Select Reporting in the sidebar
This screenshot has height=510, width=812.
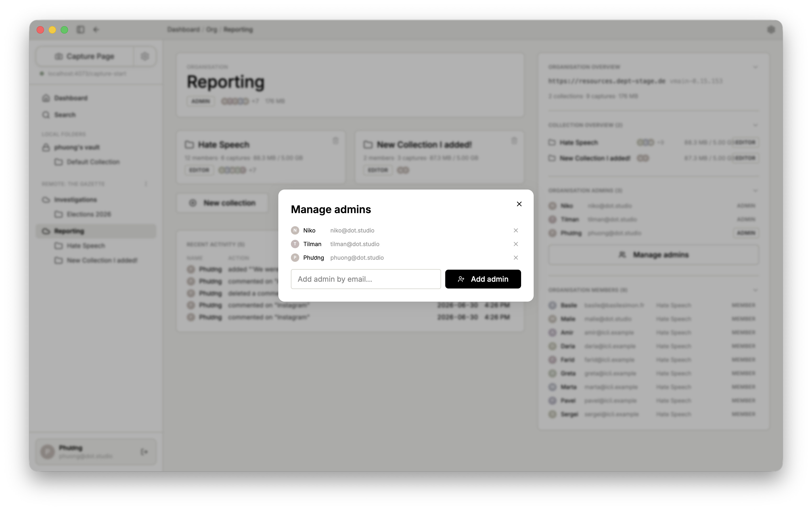[x=96, y=231]
